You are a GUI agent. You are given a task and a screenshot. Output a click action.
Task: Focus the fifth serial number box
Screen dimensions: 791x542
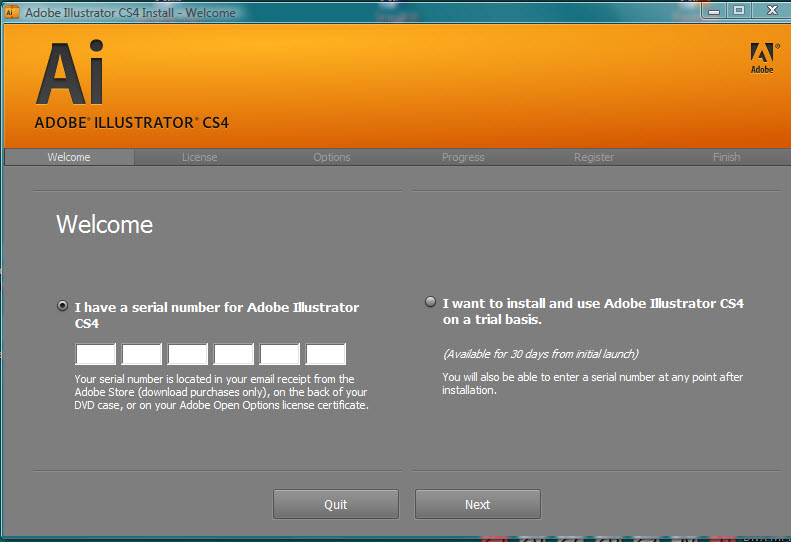[280, 354]
